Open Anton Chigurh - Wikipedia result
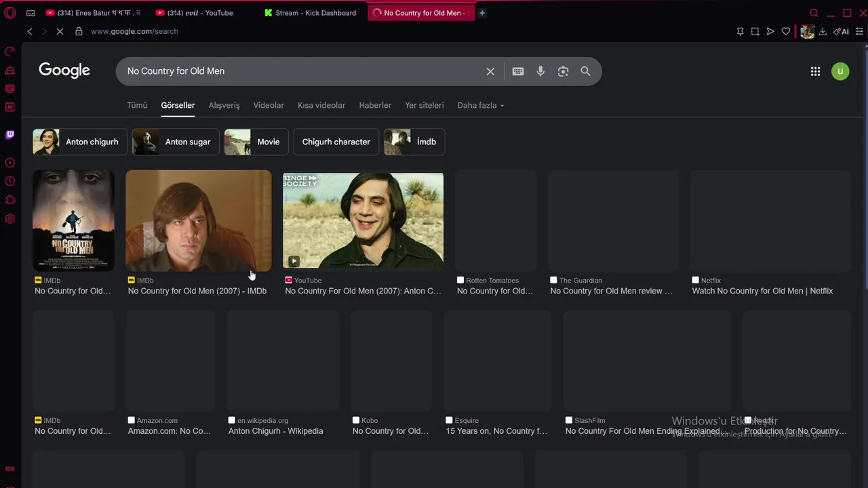This screenshot has height=488, width=868. click(276, 431)
